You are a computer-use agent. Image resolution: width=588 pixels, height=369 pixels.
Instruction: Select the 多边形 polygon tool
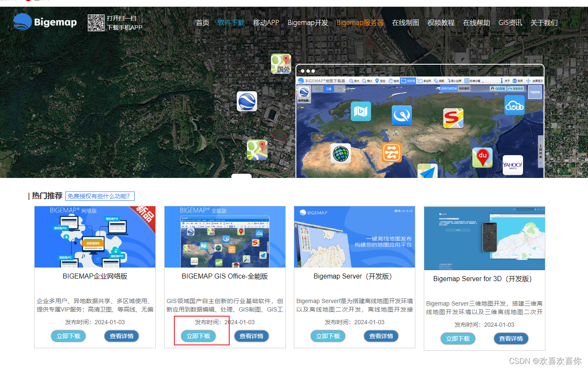point(424,81)
